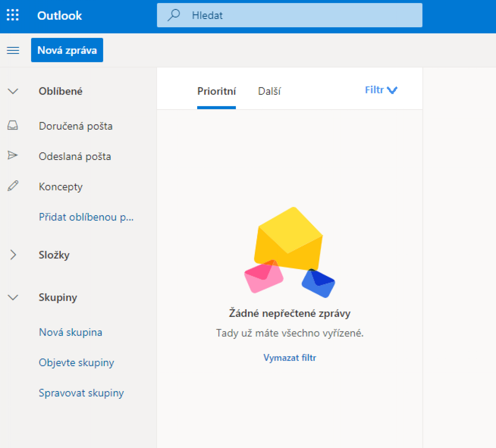Screen dimensions: 496x448
Task: Click the Skupiny heading
Action: coord(58,298)
